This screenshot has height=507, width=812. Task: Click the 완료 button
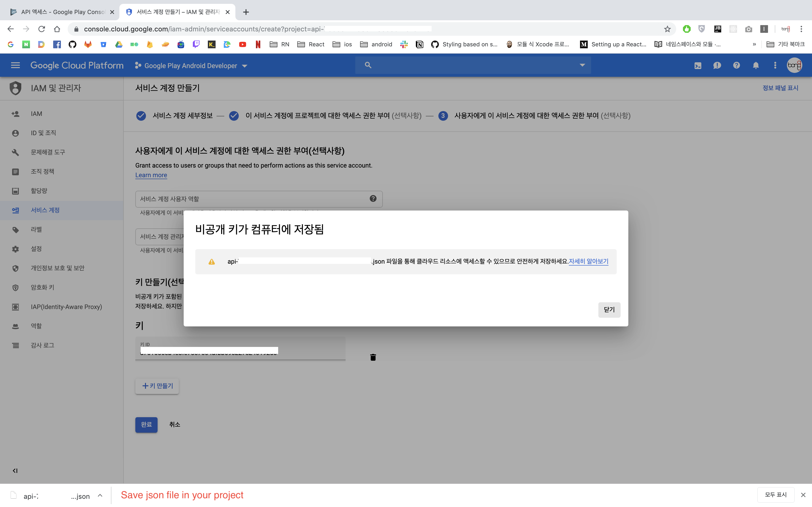[x=146, y=424]
